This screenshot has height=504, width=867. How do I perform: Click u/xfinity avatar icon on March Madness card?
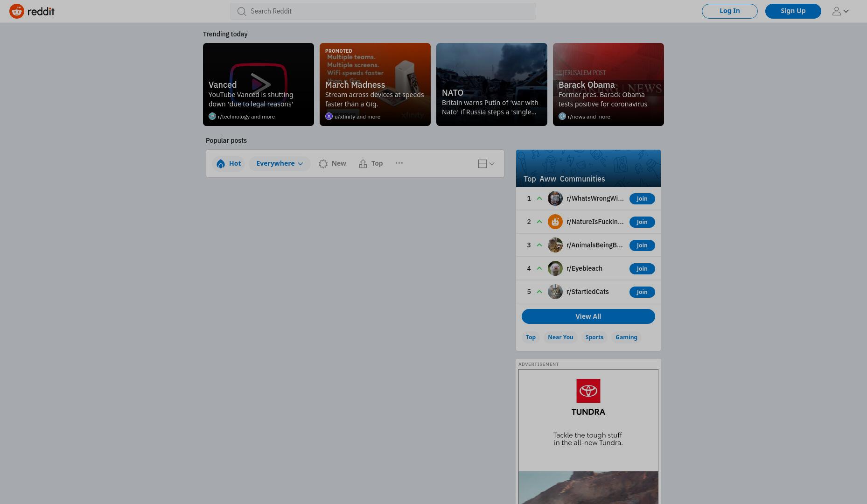pos(329,117)
